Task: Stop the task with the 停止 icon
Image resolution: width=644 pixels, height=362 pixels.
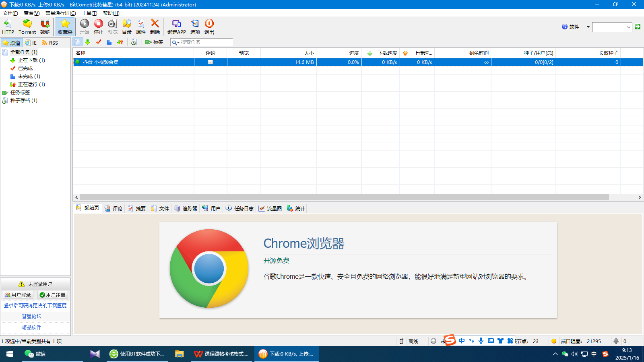Action: [x=99, y=27]
